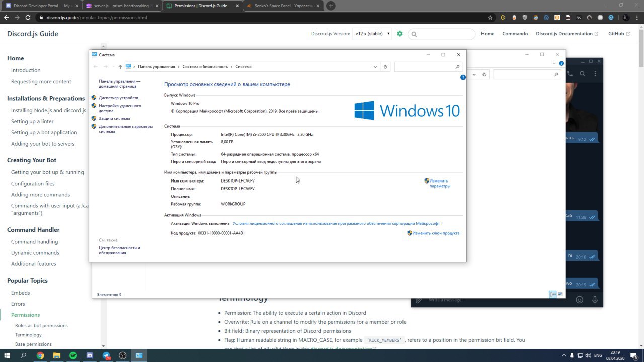Open Embeds in guide sidebar
This screenshot has height=362, width=644.
(x=21, y=293)
